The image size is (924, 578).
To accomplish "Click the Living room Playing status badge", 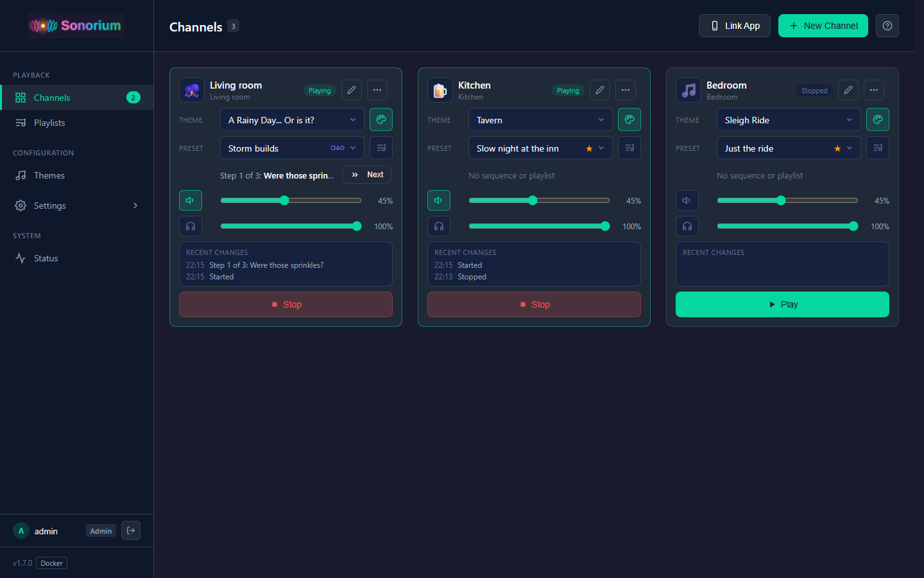I will coord(320,91).
